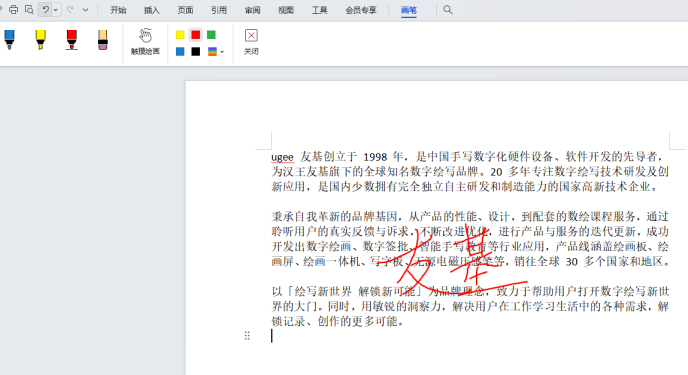
Task: Toggle touch drawing (触摸绘画) mode
Action: (145, 42)
